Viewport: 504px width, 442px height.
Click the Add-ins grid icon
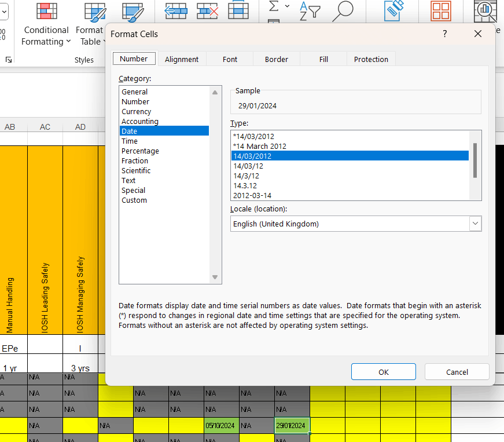[x=441, y=11]
